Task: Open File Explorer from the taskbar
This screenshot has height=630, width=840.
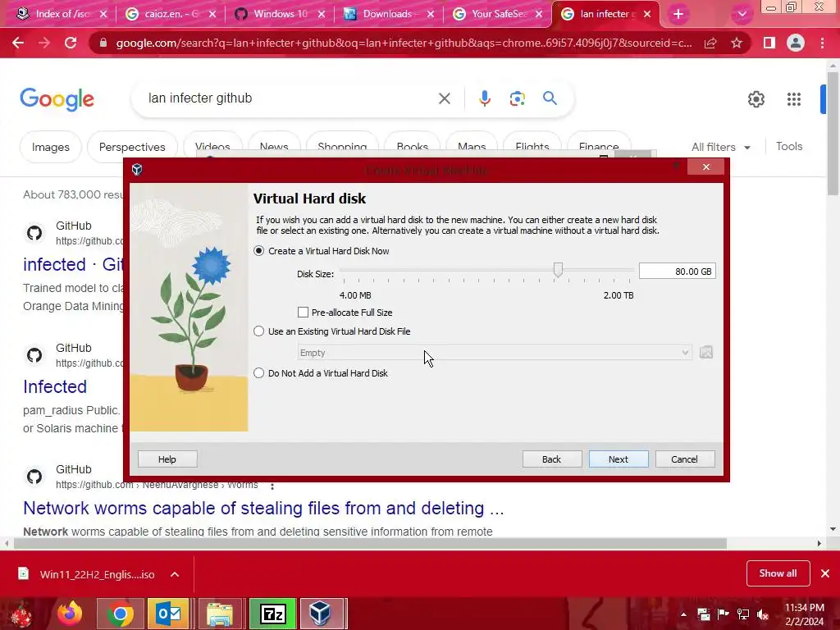Action: point(220,614)
